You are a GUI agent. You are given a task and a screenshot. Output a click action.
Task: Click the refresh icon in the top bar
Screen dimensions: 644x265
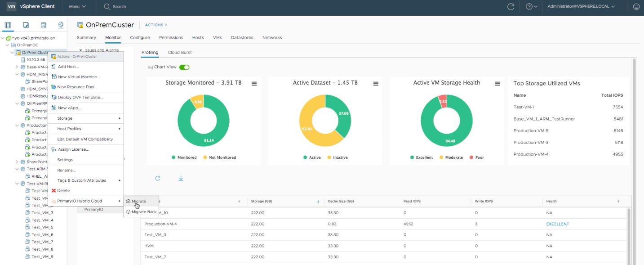511,7
